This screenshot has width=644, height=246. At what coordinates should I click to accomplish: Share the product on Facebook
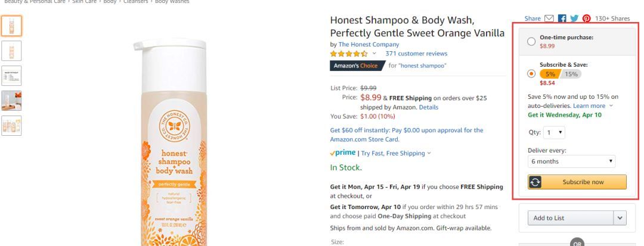point(562,18)
